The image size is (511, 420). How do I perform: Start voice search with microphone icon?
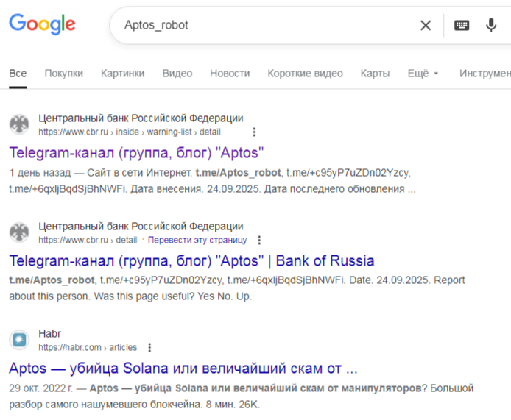pyautogui.click(x=491, y=25)
